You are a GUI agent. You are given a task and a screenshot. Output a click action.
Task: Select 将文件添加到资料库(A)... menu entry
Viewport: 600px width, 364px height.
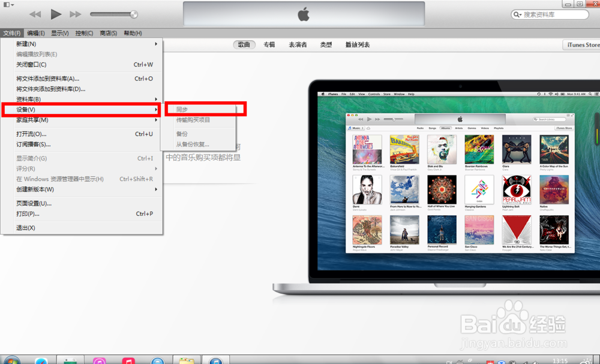point(82,79)
